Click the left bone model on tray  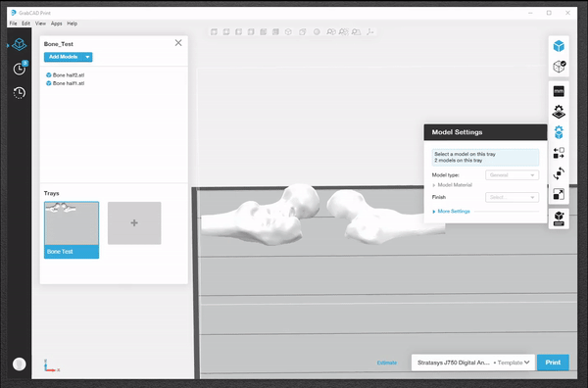[263, 218]
